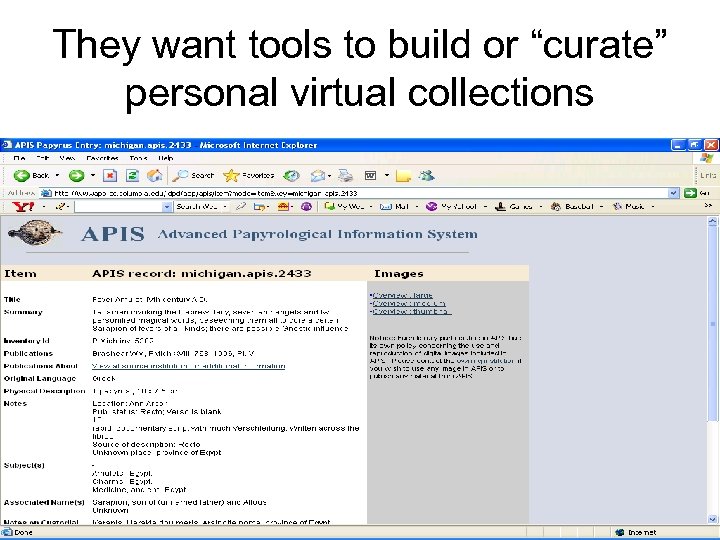Viewport: 720px width, 540px height.
Task: Open the Back button history dropdown arrow
Action: pos(57,175)
